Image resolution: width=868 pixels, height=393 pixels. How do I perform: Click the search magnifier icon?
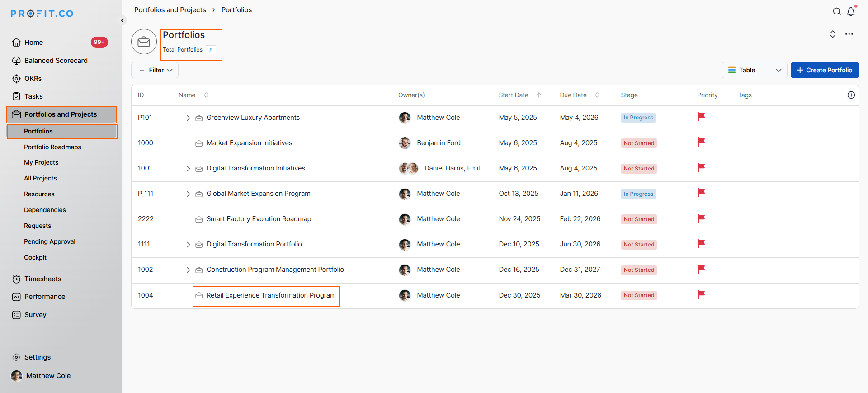coord(837,12)
